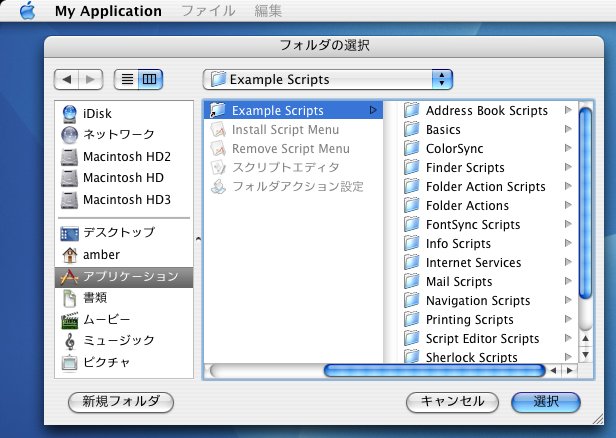Expand Address Book Scripts via its arrow
The width and height of the screenshot is (616, 438).
click(568, 110)
